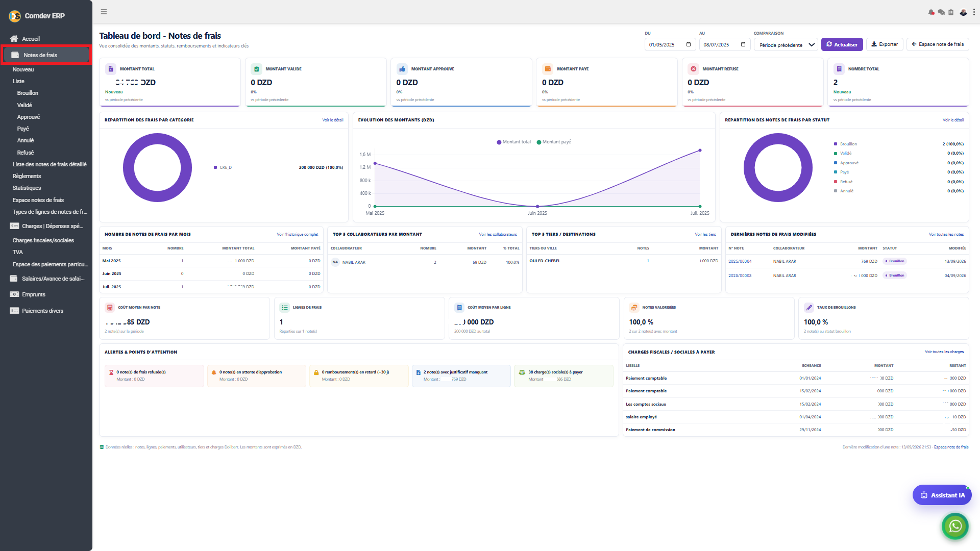
Task: Click the Montant approuvé thumbs-up icon
Action: click(x=402, y=69)
